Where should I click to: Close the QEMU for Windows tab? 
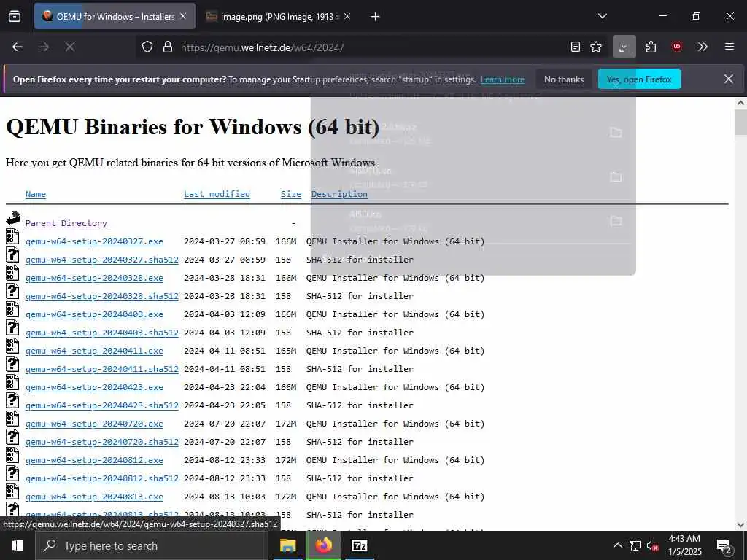click(x=183, y=16)
